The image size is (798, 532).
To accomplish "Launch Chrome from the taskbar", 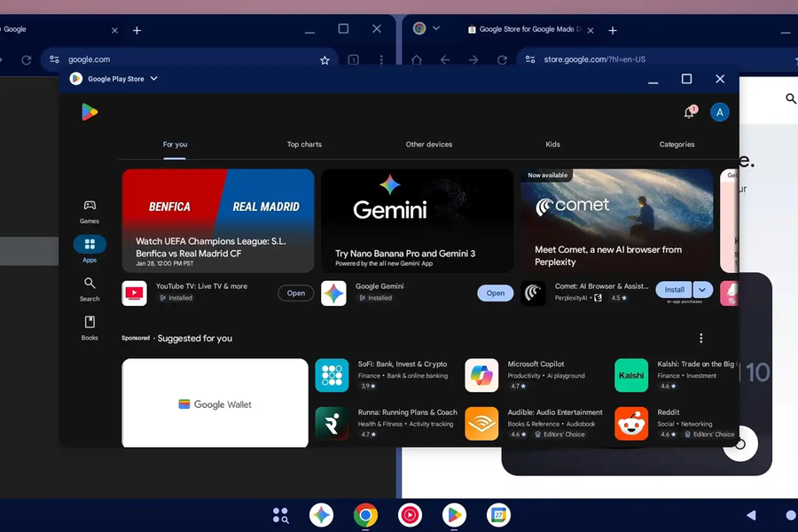I will (x=365, y=515).
